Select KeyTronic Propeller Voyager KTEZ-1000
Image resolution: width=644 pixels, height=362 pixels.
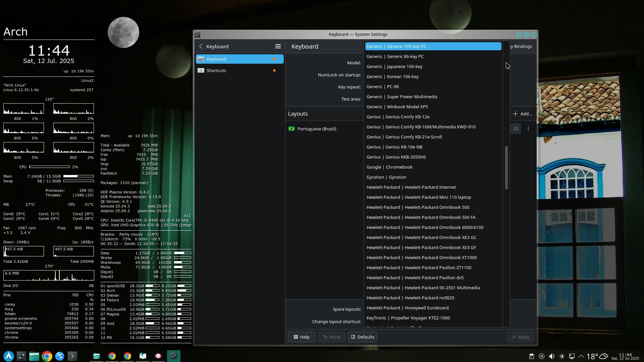(x=433, y=318)
